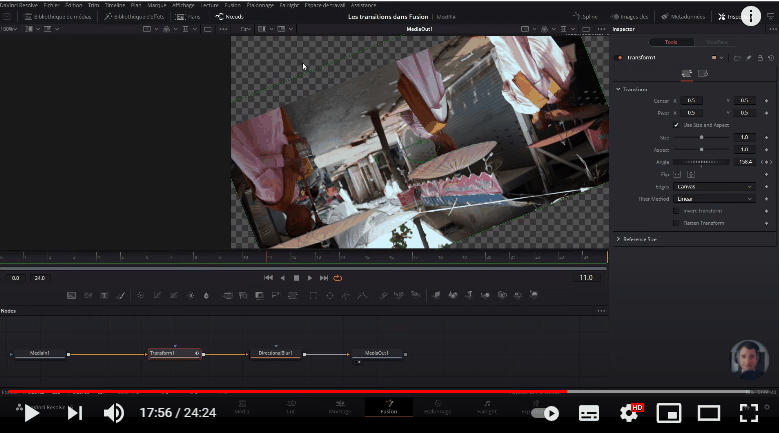Toggle subtitles in the video player

[589, 413]
